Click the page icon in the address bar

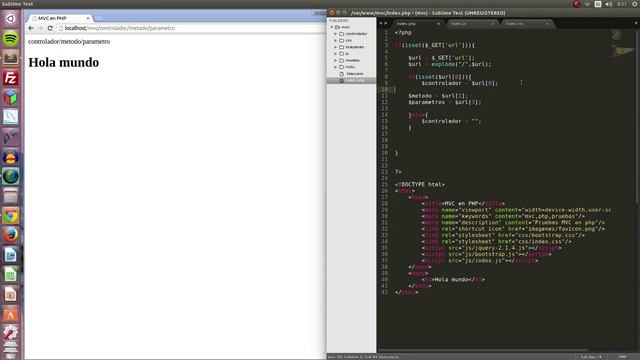[61, 28]
